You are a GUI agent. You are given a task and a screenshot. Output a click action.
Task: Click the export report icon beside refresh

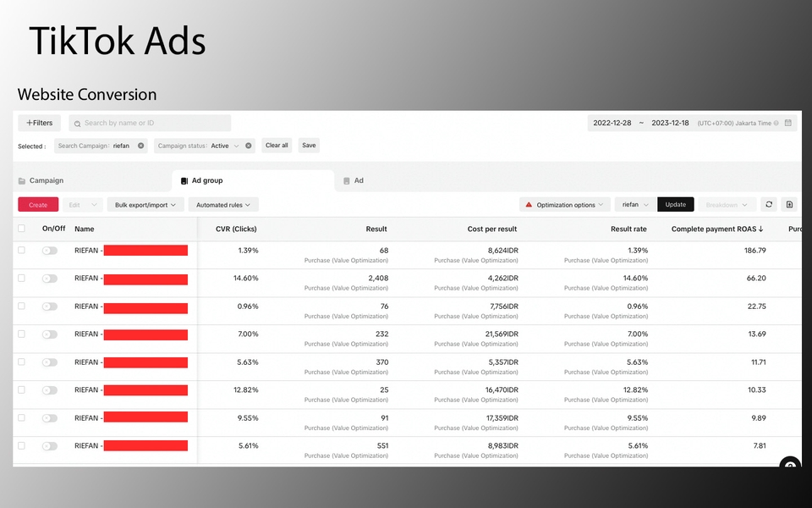[789, 204]
